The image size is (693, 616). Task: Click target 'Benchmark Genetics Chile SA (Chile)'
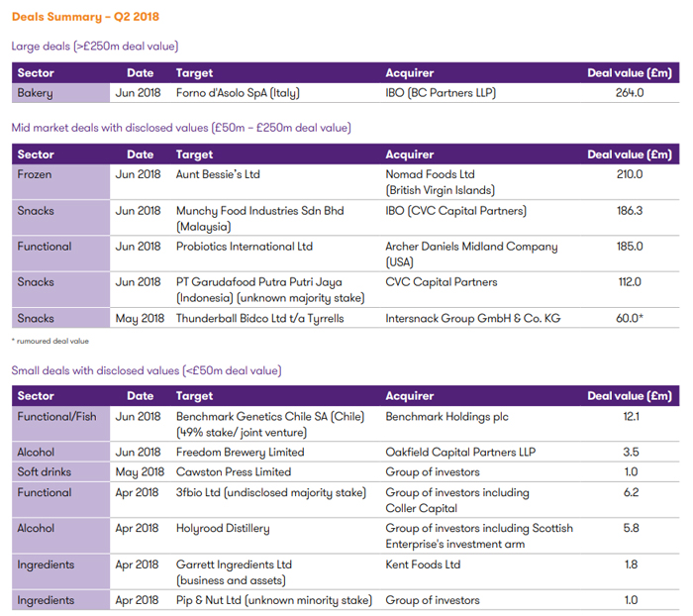(270, 417)
